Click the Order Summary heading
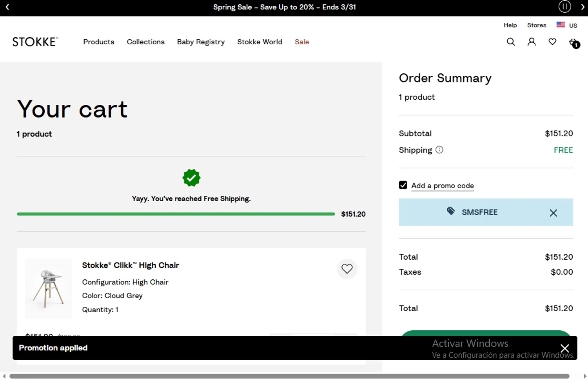The image size is (588, 379). [x=445, y=78]
